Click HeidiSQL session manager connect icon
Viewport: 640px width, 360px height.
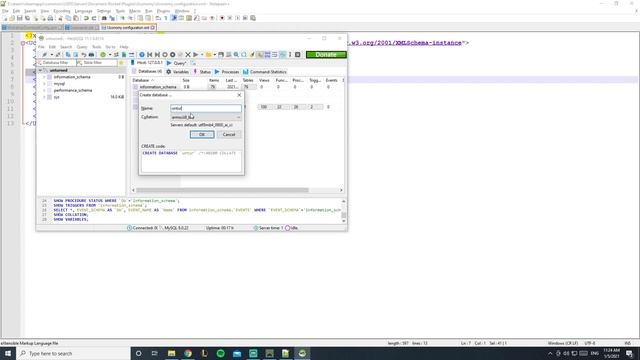point(44,55)
